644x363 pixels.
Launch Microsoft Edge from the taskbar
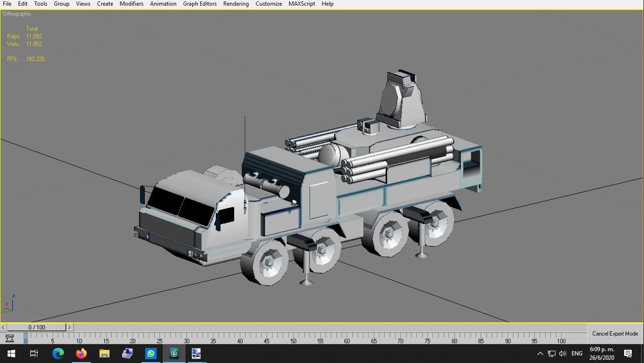coord(58,353)
